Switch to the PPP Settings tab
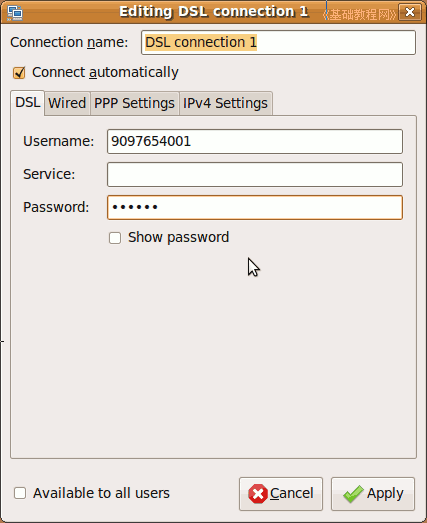 [x=134, y=103]
